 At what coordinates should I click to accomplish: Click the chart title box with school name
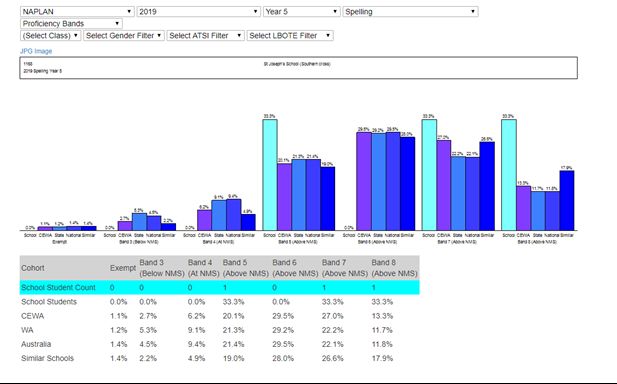coord(299,68)
